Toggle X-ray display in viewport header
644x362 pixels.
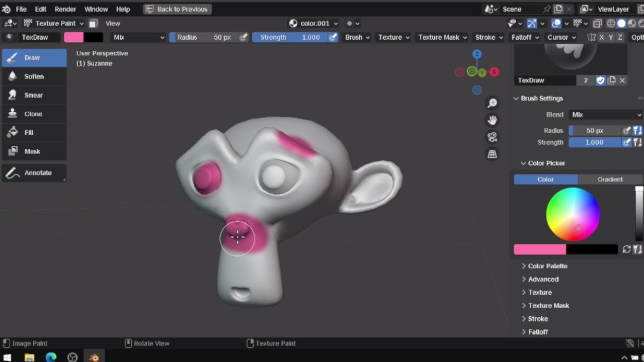597,23
